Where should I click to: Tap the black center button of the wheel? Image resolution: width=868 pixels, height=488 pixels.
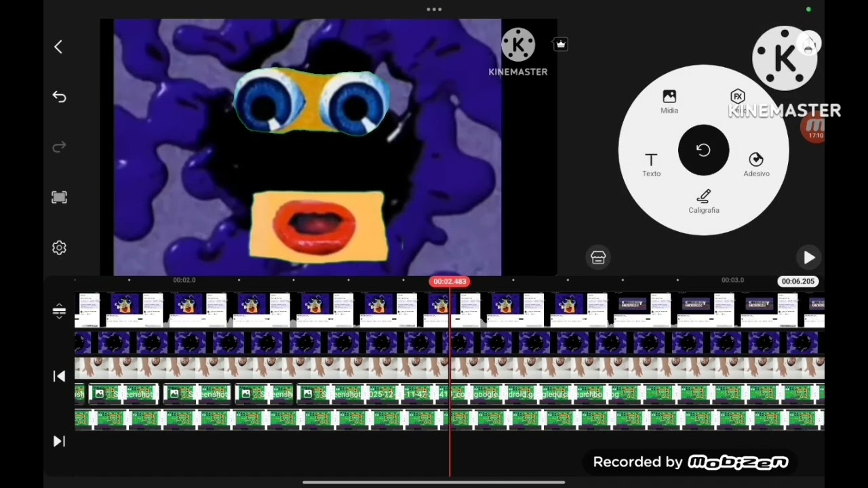click(x=704, y=150)
